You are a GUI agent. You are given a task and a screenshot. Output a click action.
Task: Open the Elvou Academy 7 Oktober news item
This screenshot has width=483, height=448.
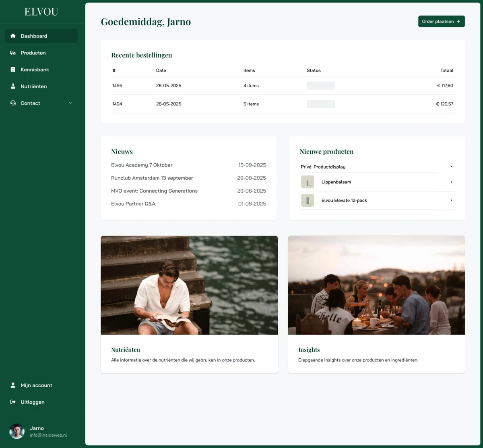[x=142, y=165]
